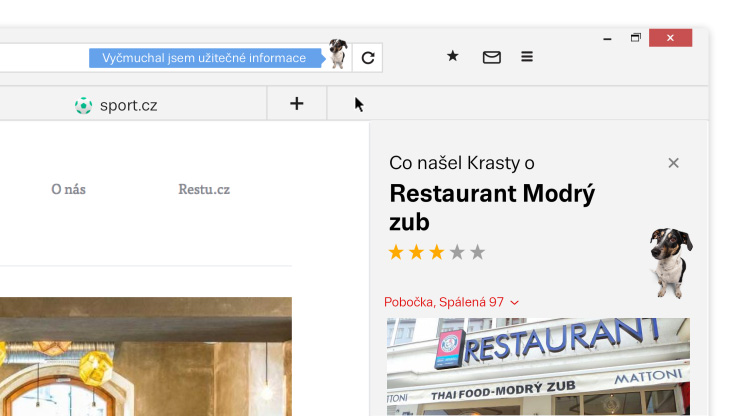The width and height of the screenshot is (740, 416).
Task: Click the sport.cz soccer ball favicon
Action: (x=84, y=106)
